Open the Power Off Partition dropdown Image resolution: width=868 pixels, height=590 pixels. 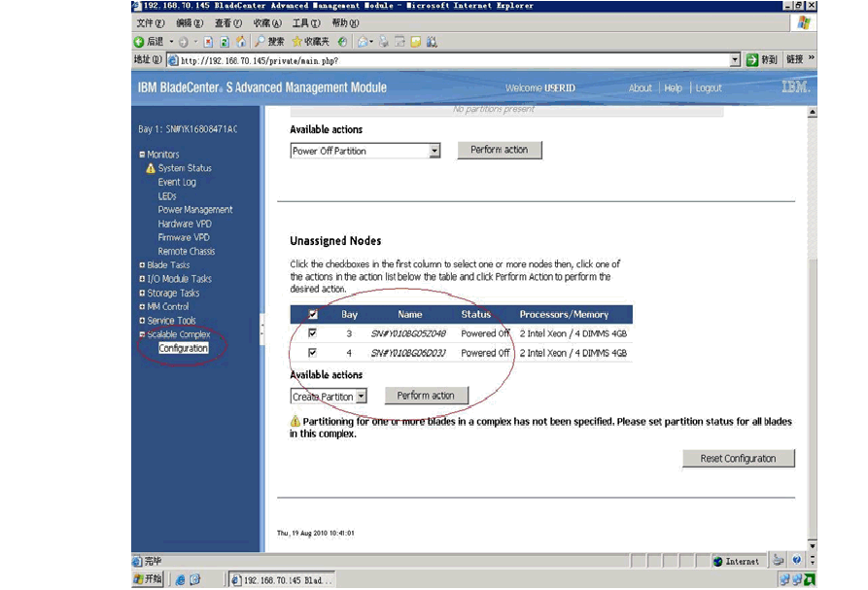tap(434, 151)
